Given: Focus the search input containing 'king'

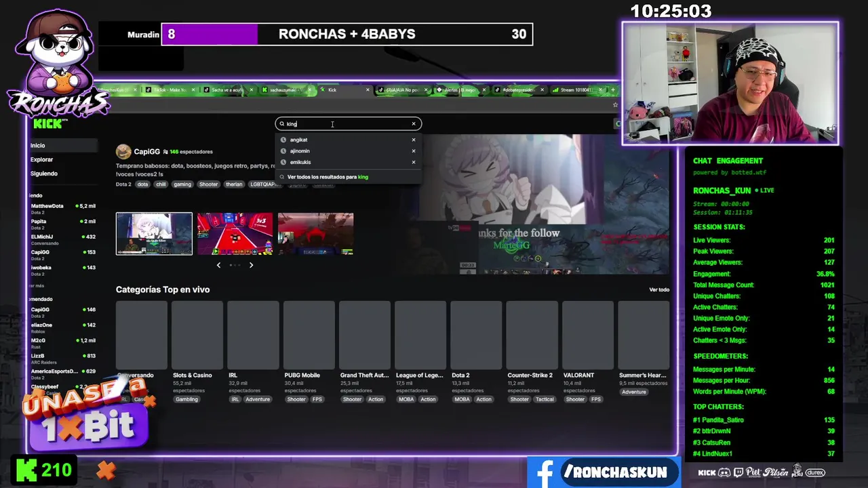Looking at the screenshot, I should point(348,124).
